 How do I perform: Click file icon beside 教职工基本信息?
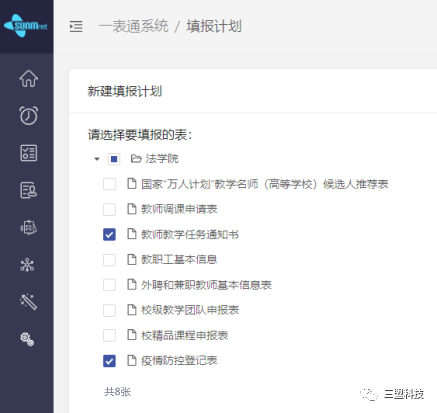pos(132,259)
